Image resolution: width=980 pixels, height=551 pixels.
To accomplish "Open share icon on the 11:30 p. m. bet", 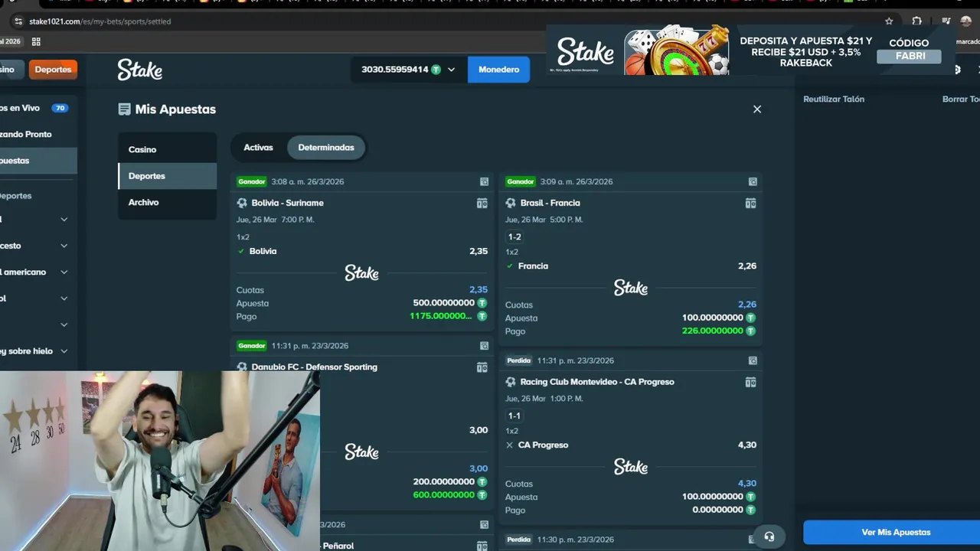I will click(753, 540).
